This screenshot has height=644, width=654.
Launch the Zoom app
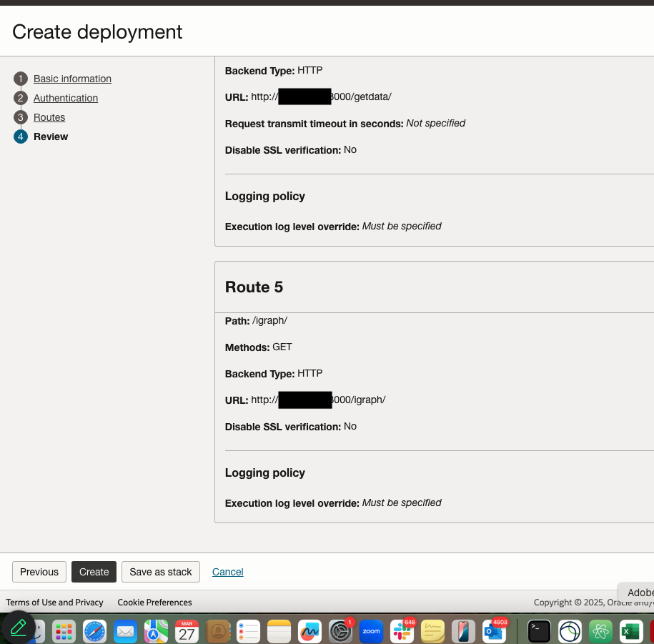tap(372, 631)
